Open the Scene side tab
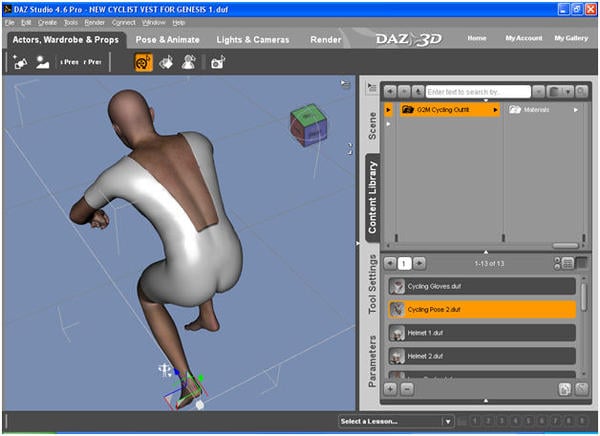This screenshot has height=436, width=600. 372,126
